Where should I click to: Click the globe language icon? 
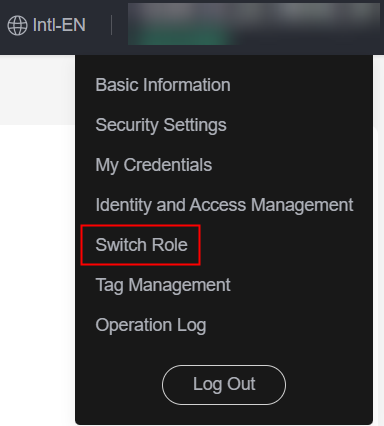pos(17,25)
